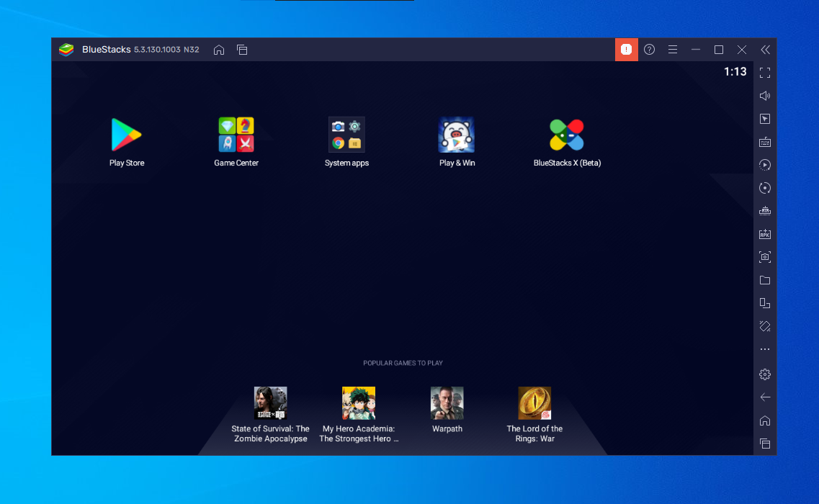Click the 'Popular Games to Play' heading

[403, 363]
